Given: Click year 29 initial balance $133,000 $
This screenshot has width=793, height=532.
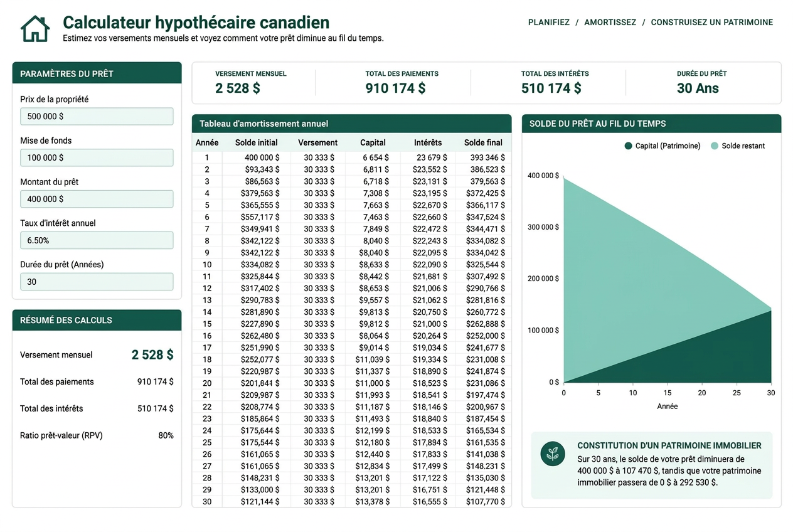Looking at the screenshot, I should [260, 490].
